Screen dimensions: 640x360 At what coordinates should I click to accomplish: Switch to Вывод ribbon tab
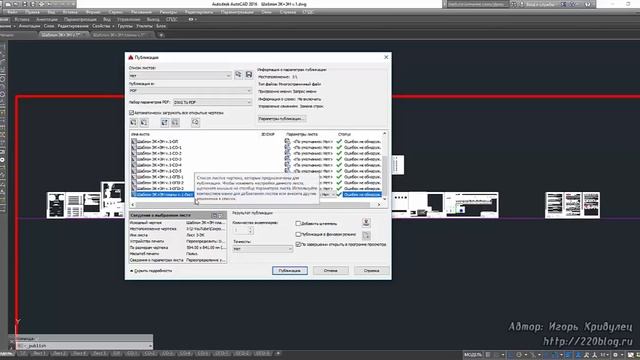coord(153,19)
